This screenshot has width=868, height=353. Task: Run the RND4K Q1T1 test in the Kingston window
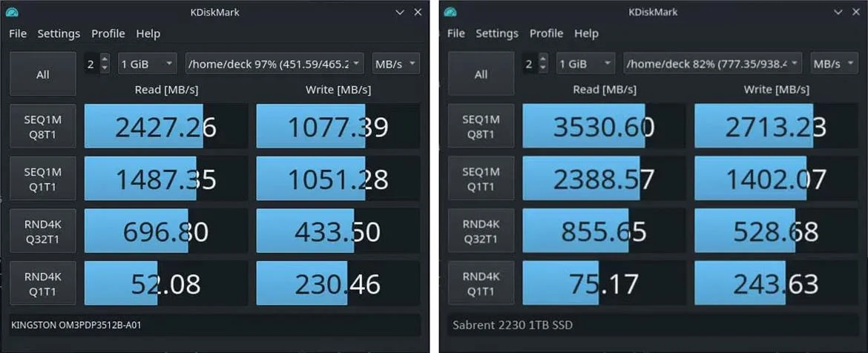[43, 283]
